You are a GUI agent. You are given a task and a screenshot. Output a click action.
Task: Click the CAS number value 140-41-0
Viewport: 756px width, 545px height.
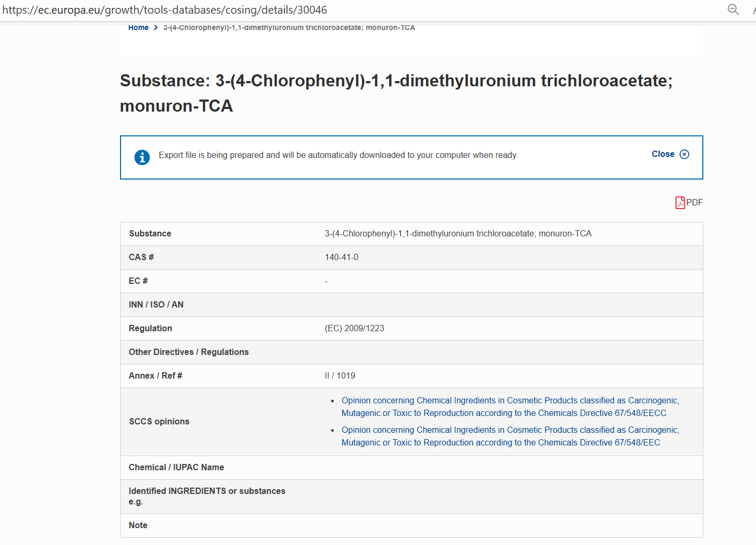(342, 257)
